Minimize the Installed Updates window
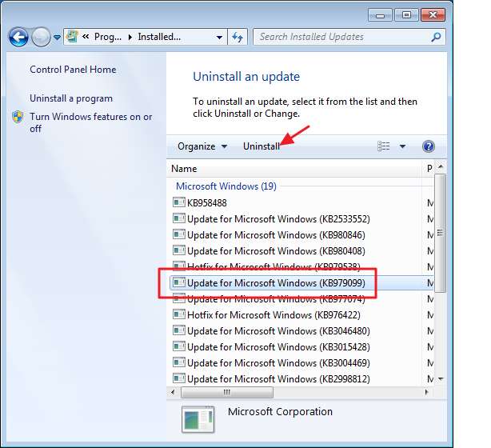 [x=380, y=14]
